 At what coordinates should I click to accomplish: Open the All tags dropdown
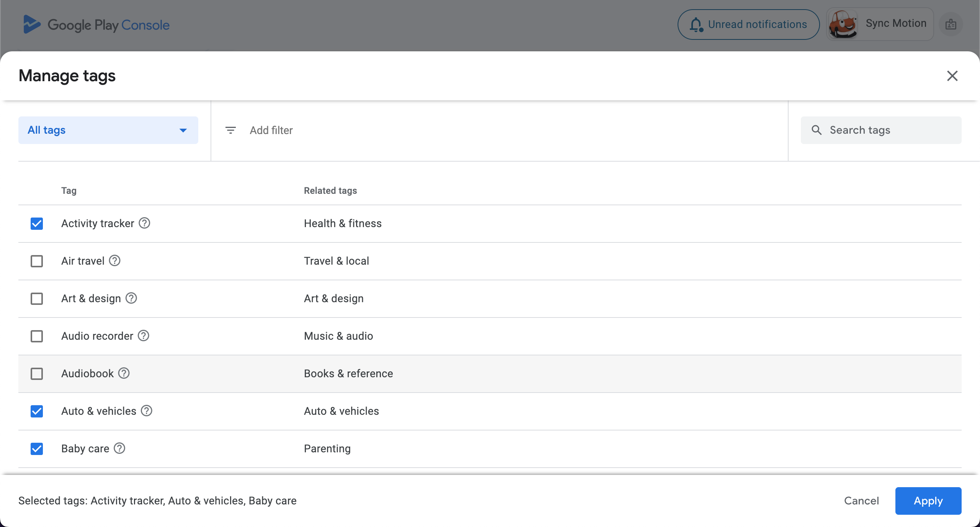(108, 130)
